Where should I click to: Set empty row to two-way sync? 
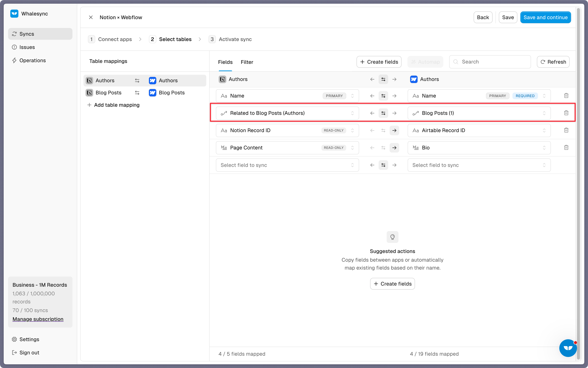coord(383,165)
